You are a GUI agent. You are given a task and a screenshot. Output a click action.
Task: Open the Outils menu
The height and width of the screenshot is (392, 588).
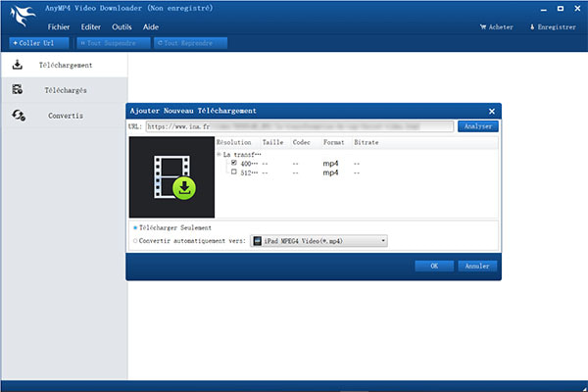[122, 27]
